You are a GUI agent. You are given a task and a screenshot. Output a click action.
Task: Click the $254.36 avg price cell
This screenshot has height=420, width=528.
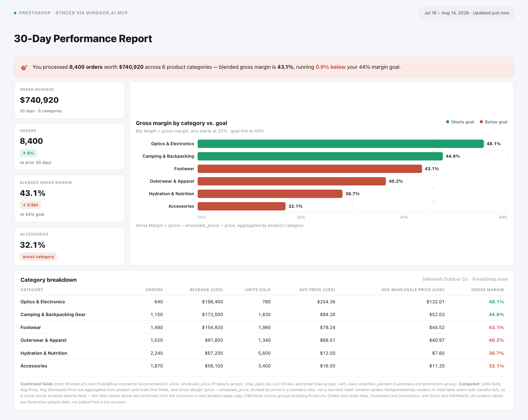326,302
